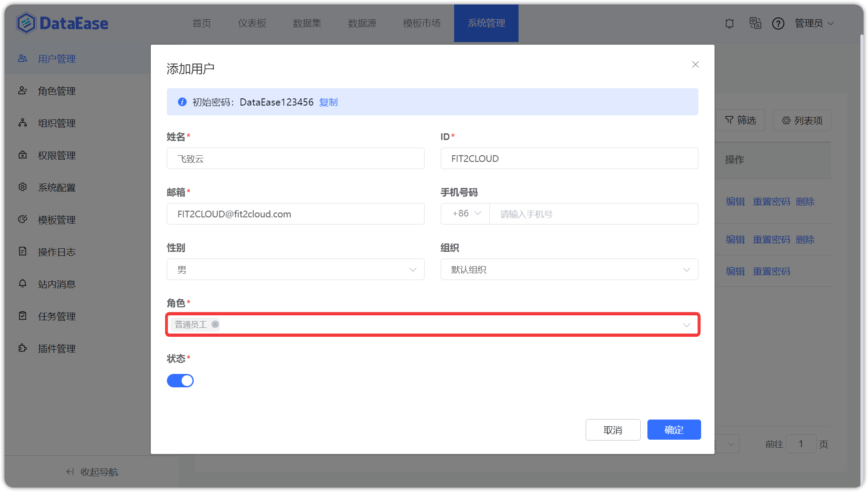Click 重置密码 in the second table row

771,240
